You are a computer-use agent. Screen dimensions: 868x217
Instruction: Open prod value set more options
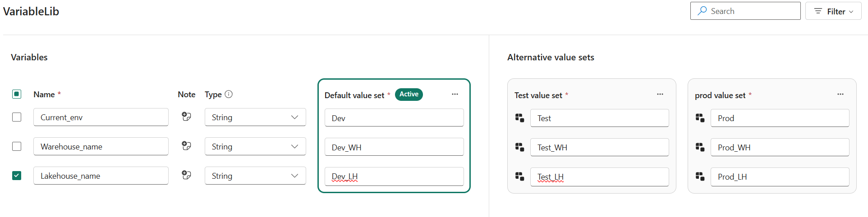(x=840, y=94)
